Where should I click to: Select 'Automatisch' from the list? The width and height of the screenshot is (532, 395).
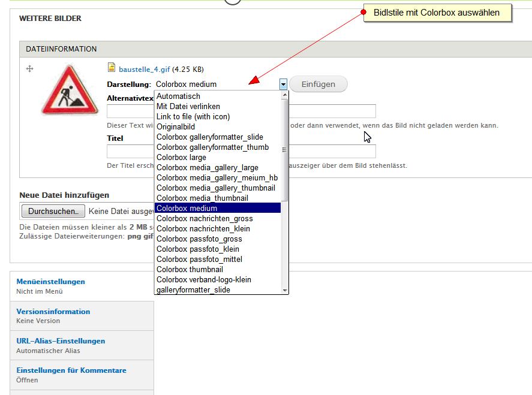tap(178, 96)
